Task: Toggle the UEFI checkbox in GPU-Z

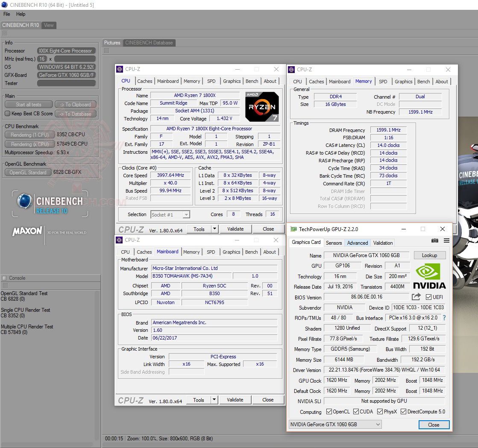Action: pos(428,297)
